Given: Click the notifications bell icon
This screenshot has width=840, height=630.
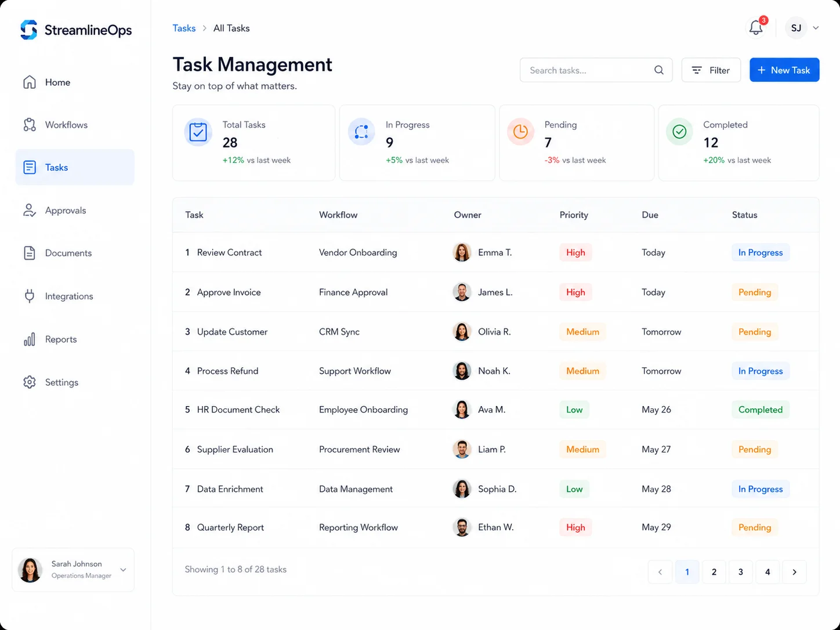Looking at the screenshot, I should coord(756,27).
